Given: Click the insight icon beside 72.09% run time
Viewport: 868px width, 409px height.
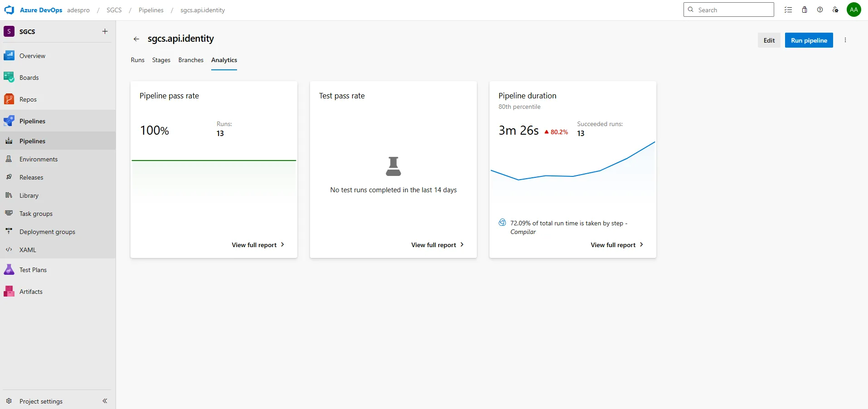Looking at the screenshot, I should (x=502, y=223).
